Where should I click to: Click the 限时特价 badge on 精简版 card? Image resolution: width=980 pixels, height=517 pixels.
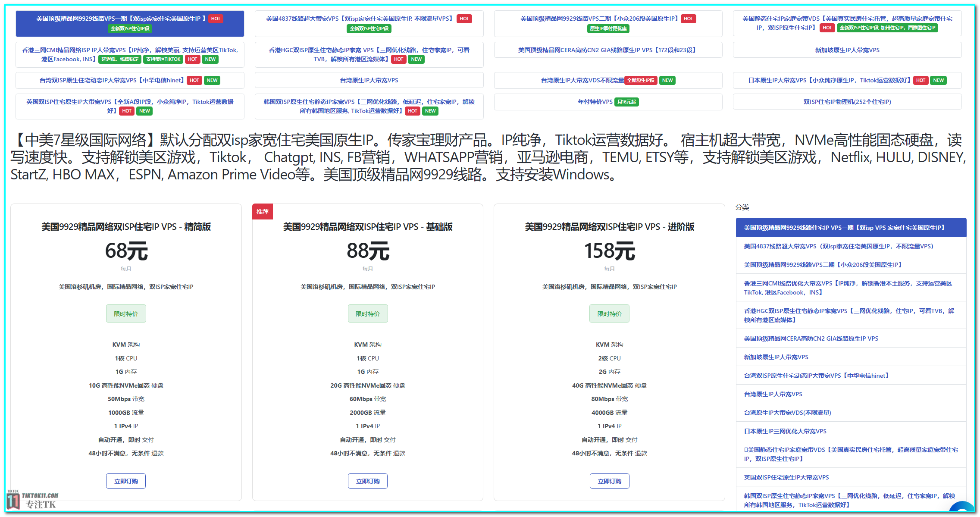pos(126,314)
